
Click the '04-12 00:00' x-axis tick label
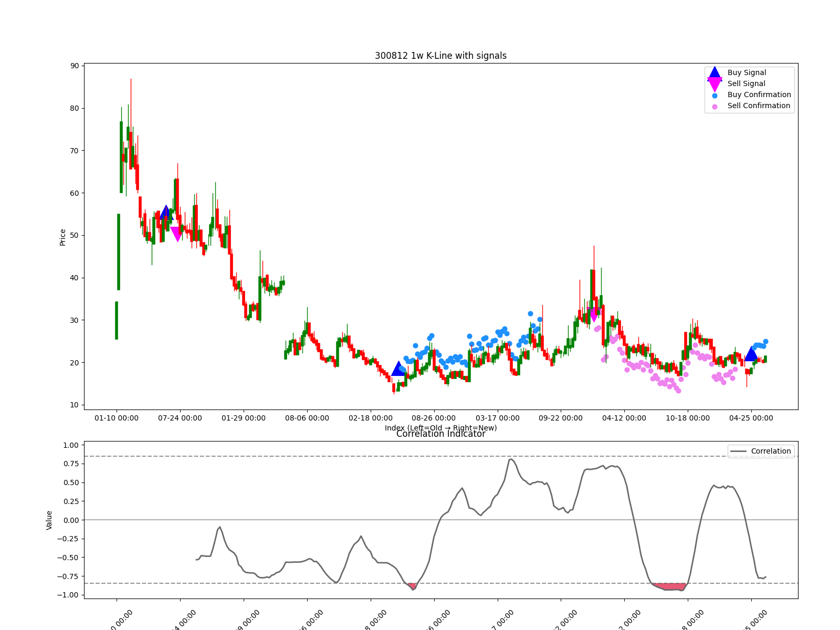pos(624,418)
